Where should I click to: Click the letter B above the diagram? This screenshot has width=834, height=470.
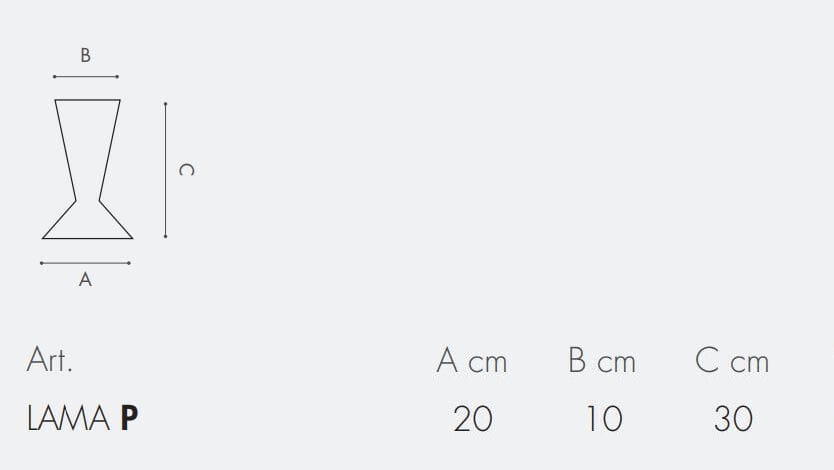coord(85,57)
